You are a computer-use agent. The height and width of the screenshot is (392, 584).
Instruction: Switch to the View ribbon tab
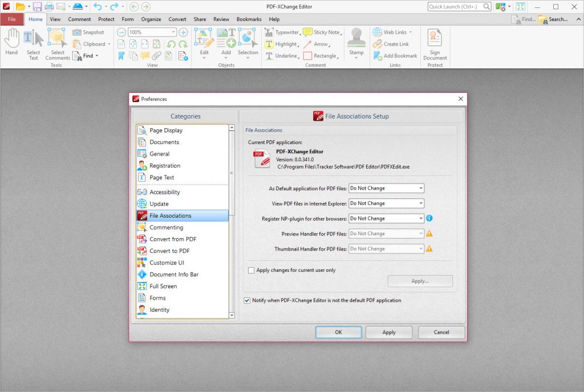pyautogui.click(x=55, y=19)
